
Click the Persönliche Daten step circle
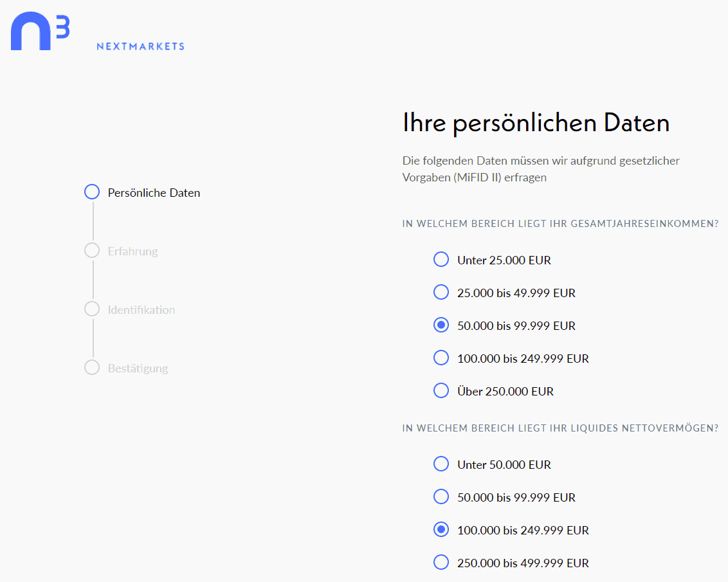coord(92,192)
